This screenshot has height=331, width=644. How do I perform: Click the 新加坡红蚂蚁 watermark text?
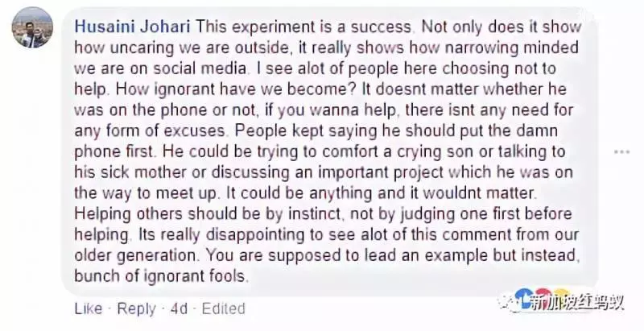tap(577, 303)
